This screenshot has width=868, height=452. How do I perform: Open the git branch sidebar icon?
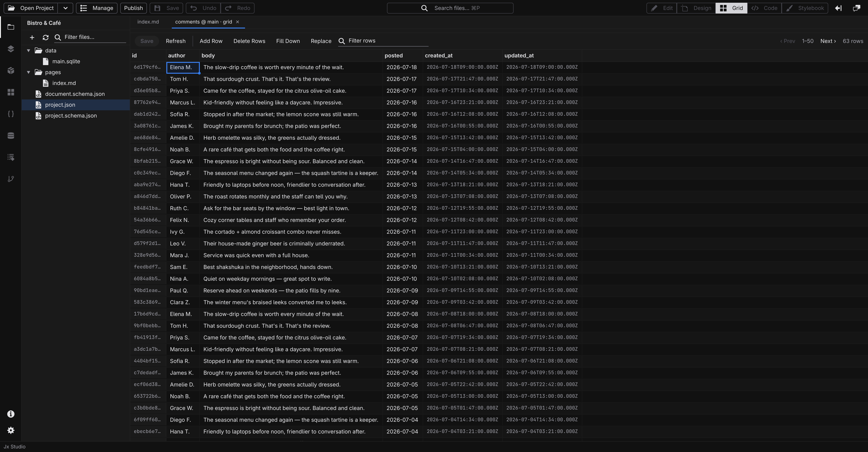11,179
